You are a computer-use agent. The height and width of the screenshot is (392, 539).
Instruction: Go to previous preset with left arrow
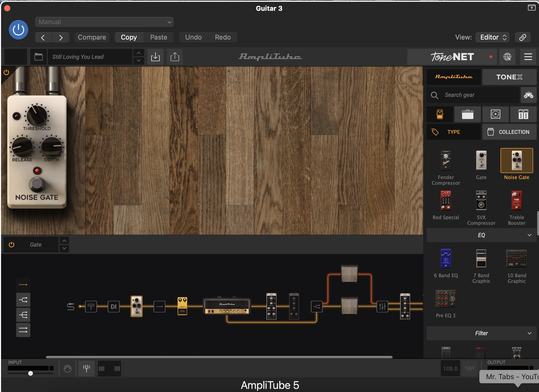pyautogui.click(x=43, y=38)
